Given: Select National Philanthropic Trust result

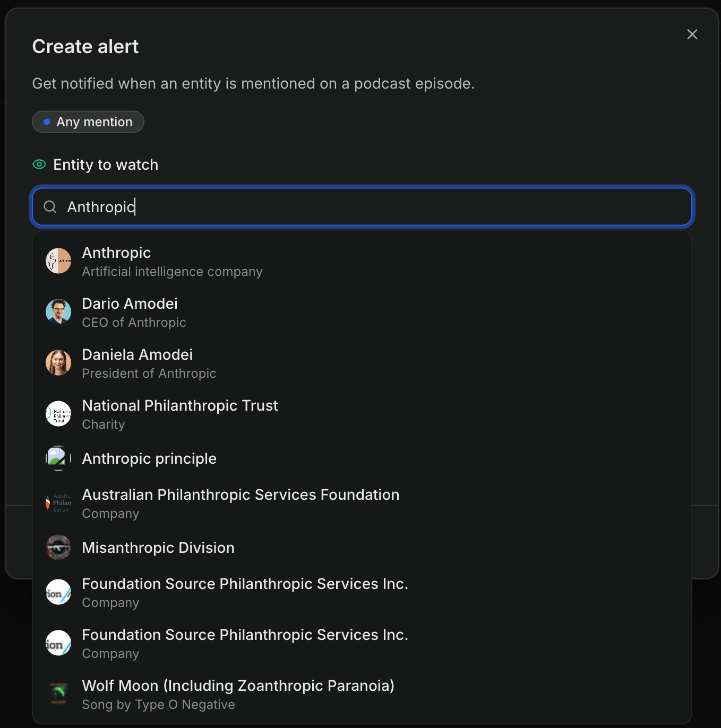Looking at the screenshot, I should [362, 414].
